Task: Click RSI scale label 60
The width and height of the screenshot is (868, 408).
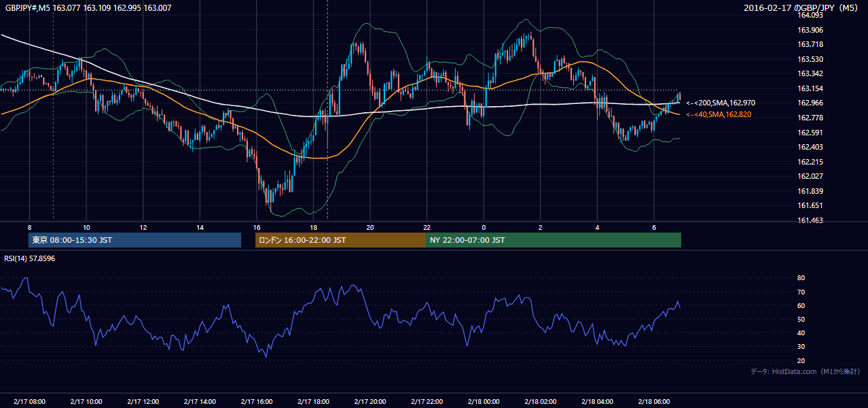Action: click(801, 305)
